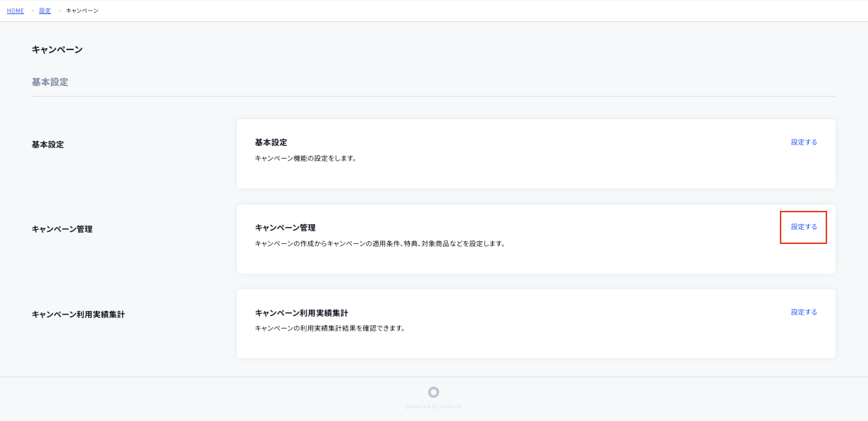Open the 設定する link for キャンペーン利用実績集計
868x421 pixels.
(803, 311)
